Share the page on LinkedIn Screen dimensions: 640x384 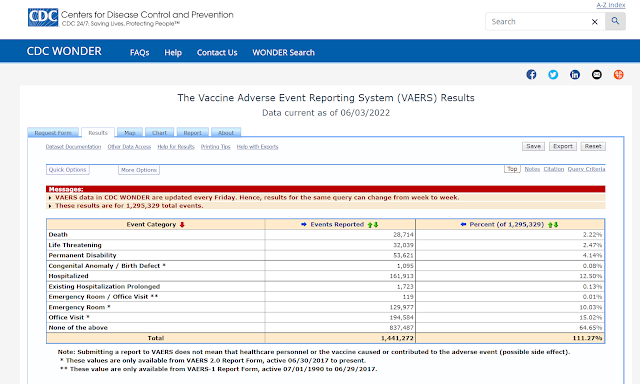click(575, 74)
